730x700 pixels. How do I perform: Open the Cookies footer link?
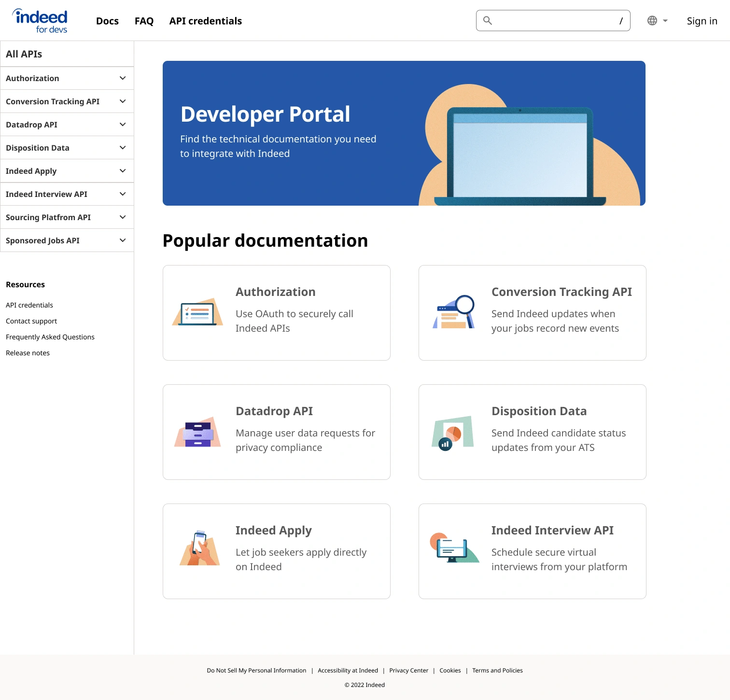(450, 671)
